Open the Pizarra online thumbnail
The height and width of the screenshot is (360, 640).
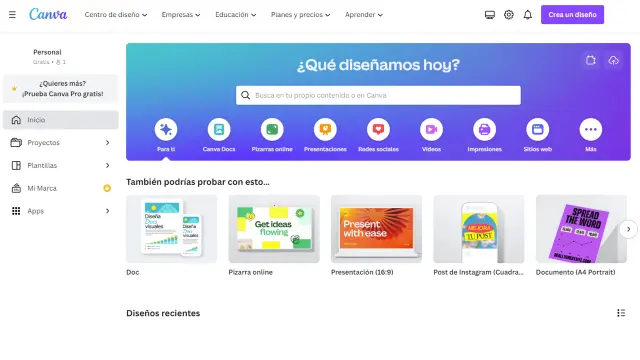point(274,229)
